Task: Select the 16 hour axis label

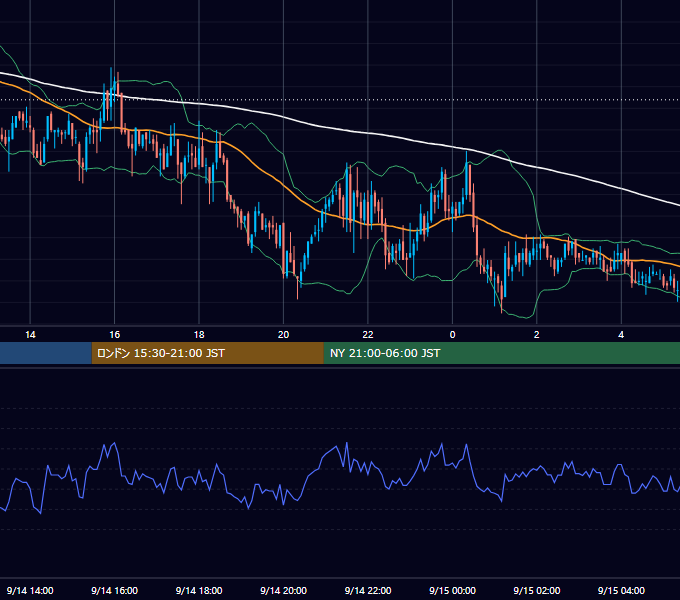Action: (114, 335)
